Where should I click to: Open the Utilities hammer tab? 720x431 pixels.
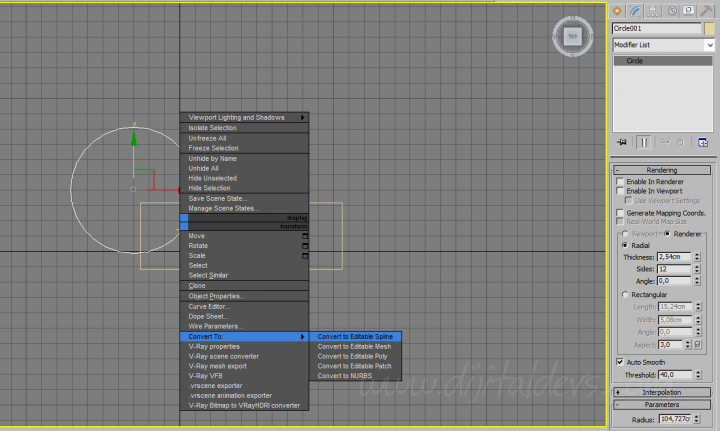click(707, 10)
